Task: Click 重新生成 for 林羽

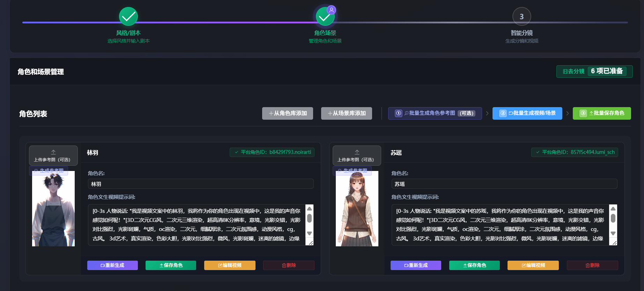Action: tap(112, 266)
